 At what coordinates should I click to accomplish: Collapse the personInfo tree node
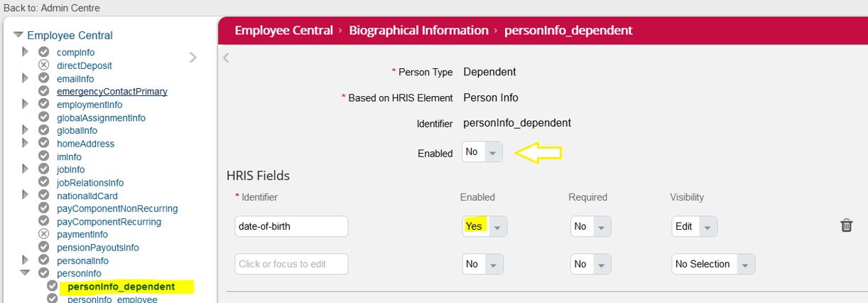pos(25,272)
